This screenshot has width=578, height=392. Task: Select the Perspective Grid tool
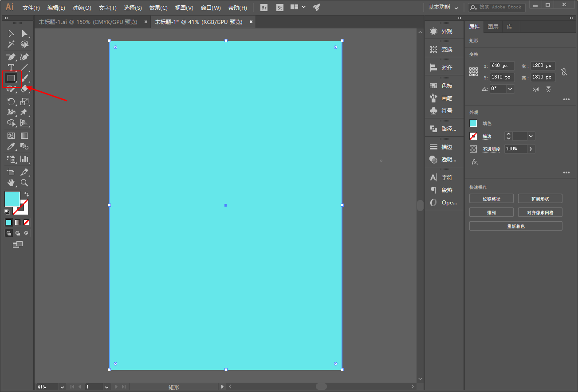pos(25,123)
